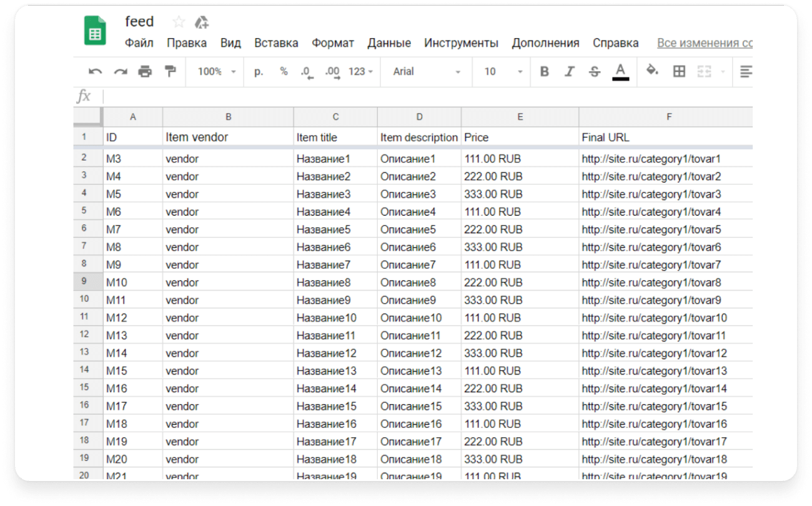
Task: Select the price cell in row 4
Action: tap(520, 194)
